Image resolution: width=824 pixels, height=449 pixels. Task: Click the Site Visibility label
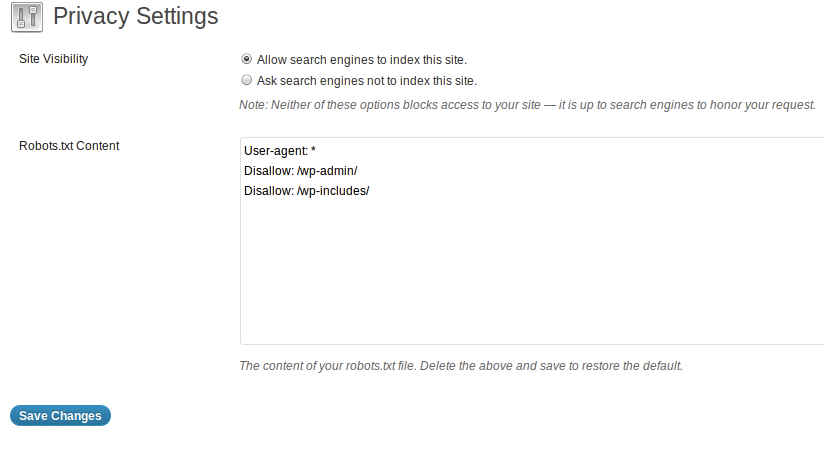click(54, 59)
